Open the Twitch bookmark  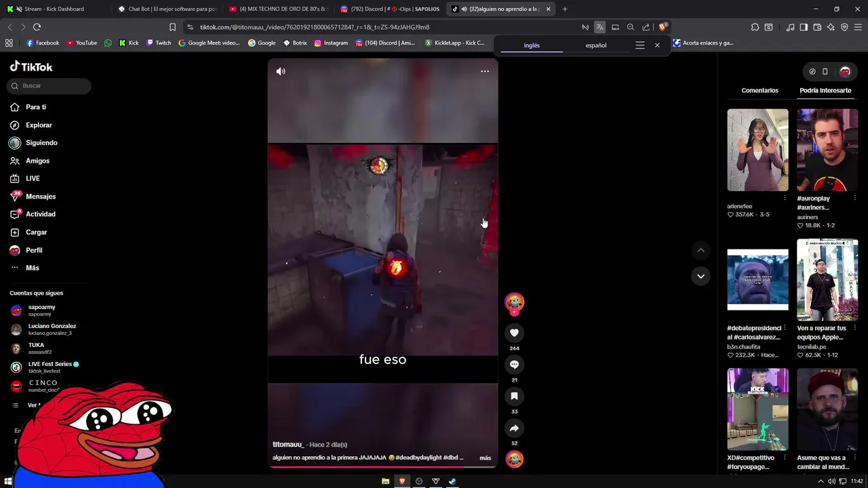[159, 43]
